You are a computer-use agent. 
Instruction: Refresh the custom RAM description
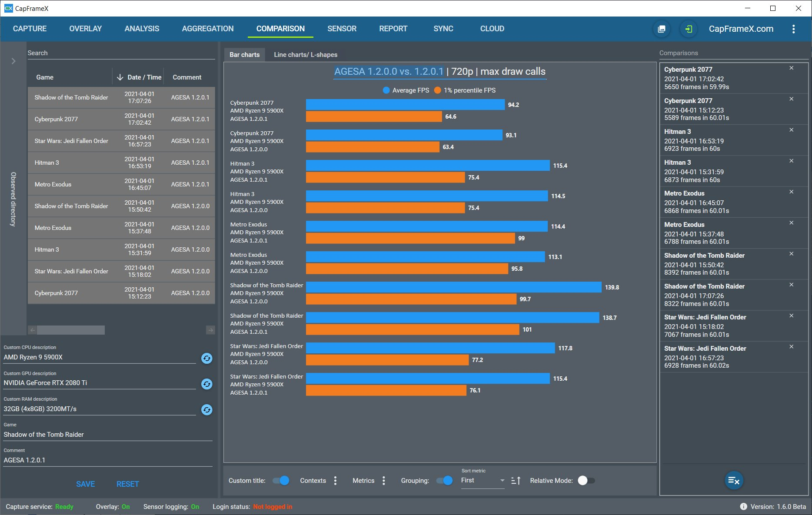coord(207,409)
